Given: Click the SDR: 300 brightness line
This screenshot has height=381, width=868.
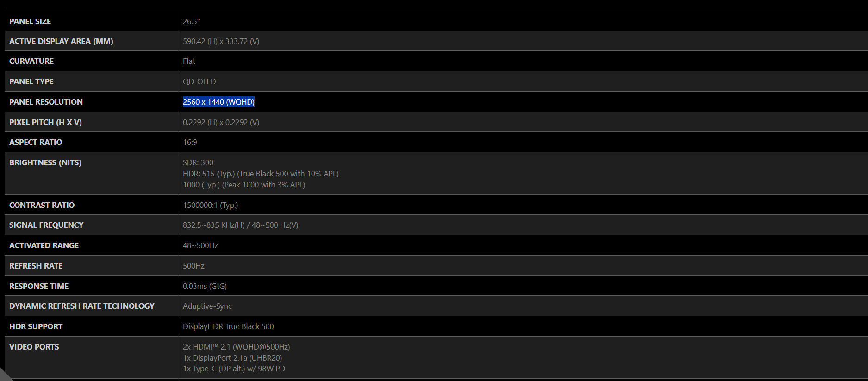Looking at the screenshot, I should coord(198,162).
